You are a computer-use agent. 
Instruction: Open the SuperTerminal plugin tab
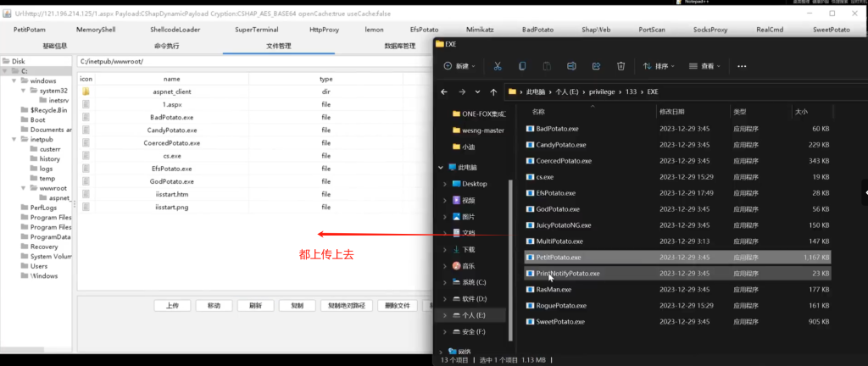256,30
